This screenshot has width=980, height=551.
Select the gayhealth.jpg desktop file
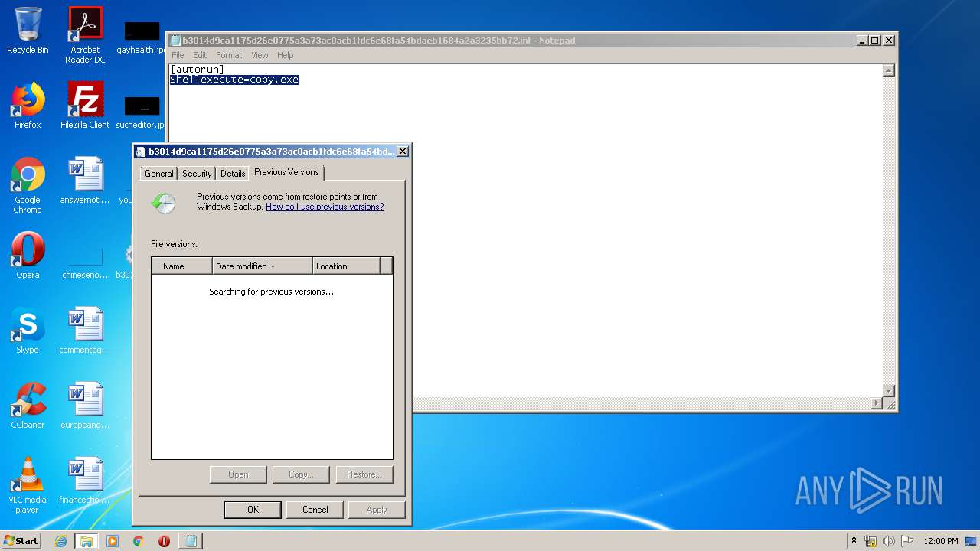pyautogui.click(x=142, y=38)
